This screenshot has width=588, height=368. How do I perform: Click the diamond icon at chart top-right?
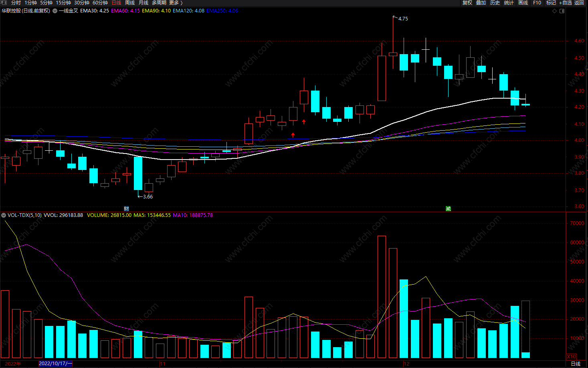[x=555, y=11]
